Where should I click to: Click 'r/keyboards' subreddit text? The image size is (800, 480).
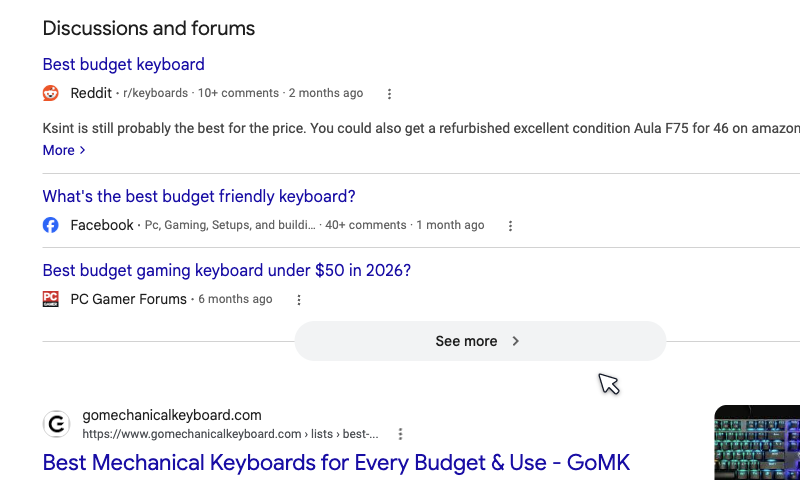156,93
